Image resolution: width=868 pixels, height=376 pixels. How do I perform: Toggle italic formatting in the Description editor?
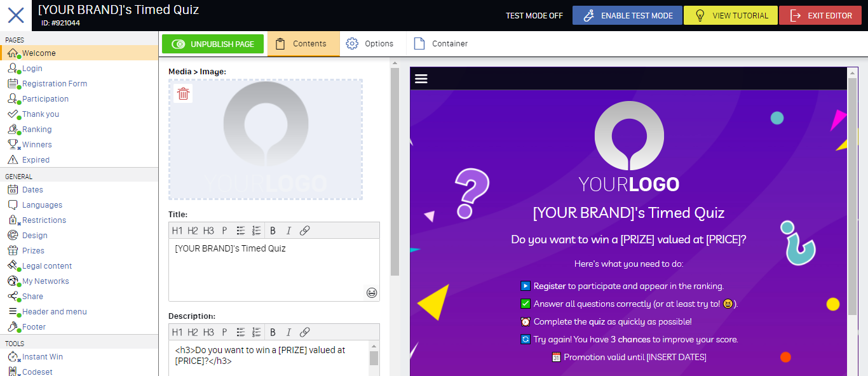click(x=288, y=332)
